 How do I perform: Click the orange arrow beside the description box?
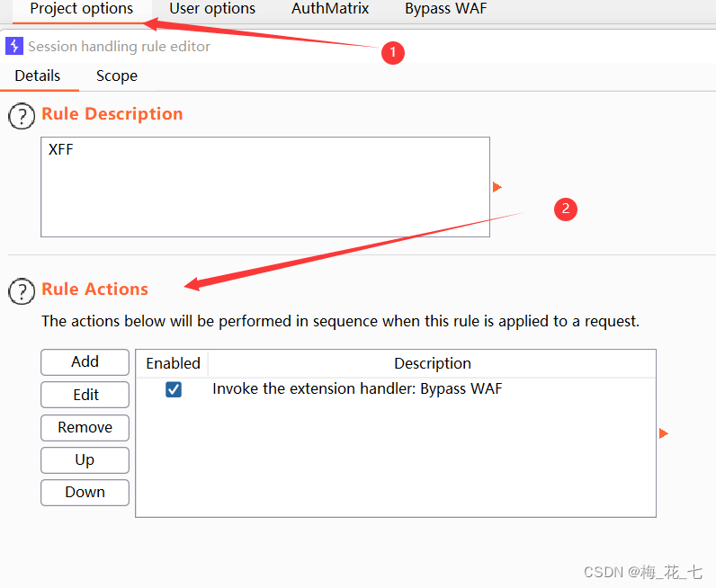pos(497,187)
